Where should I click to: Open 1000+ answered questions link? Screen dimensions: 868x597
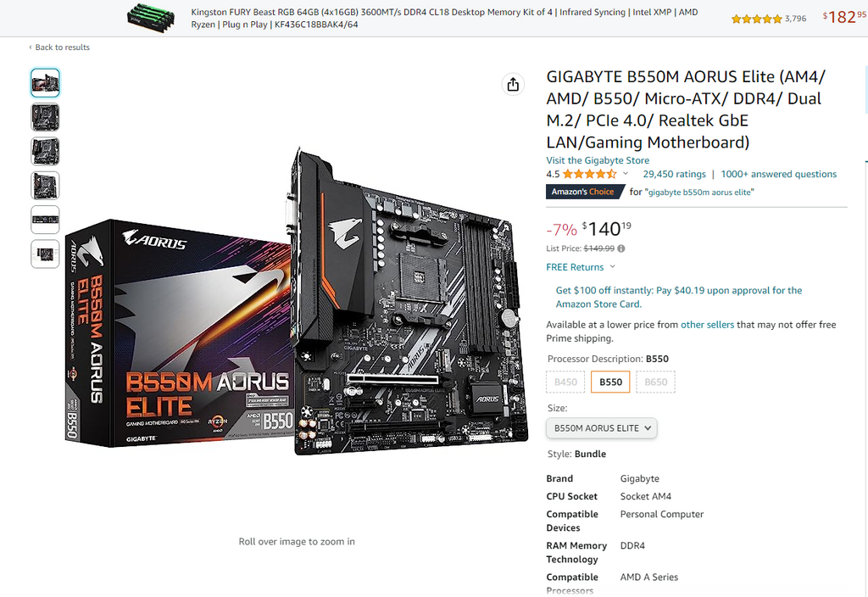[x=778, y=174]
